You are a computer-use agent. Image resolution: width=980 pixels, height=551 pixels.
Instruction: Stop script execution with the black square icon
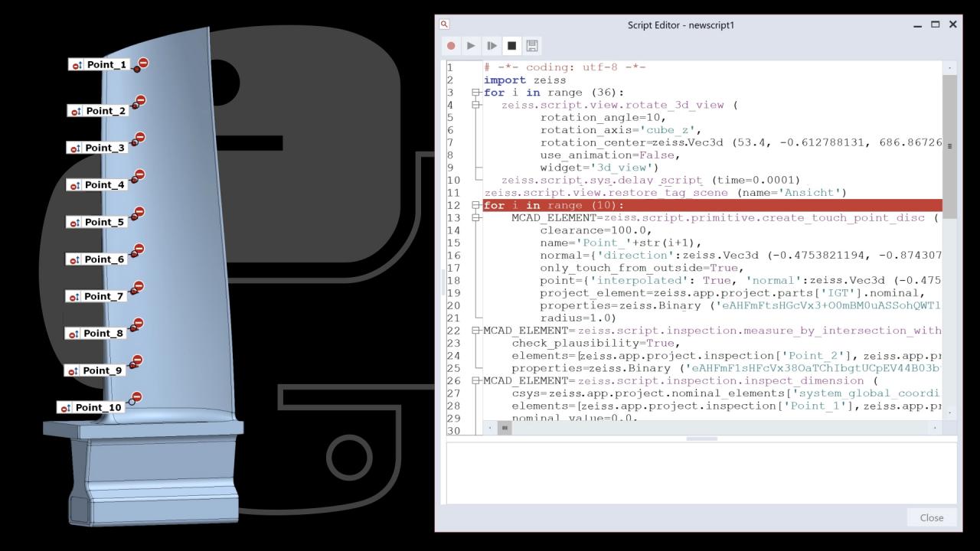tap(511, 45)
